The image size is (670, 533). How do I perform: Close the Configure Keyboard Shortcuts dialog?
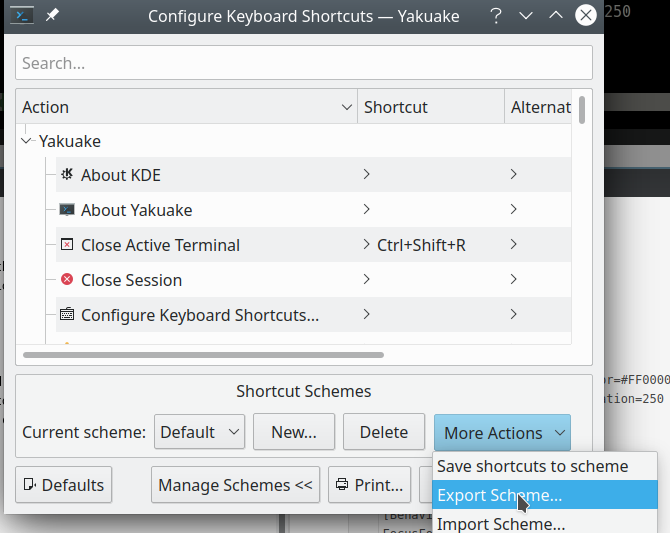click(585, 15)
